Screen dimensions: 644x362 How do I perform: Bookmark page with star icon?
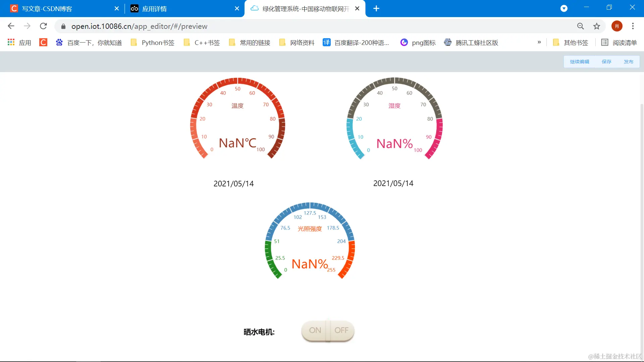(596, 26)
